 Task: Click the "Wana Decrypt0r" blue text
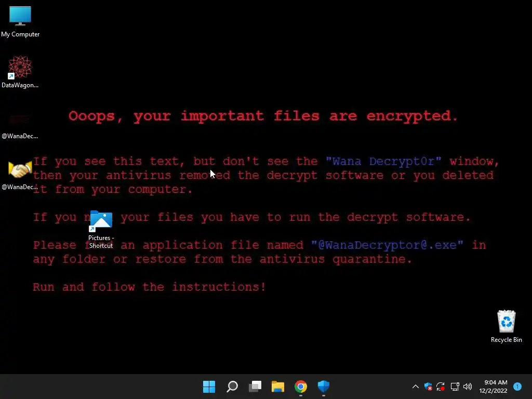[383, 161]
